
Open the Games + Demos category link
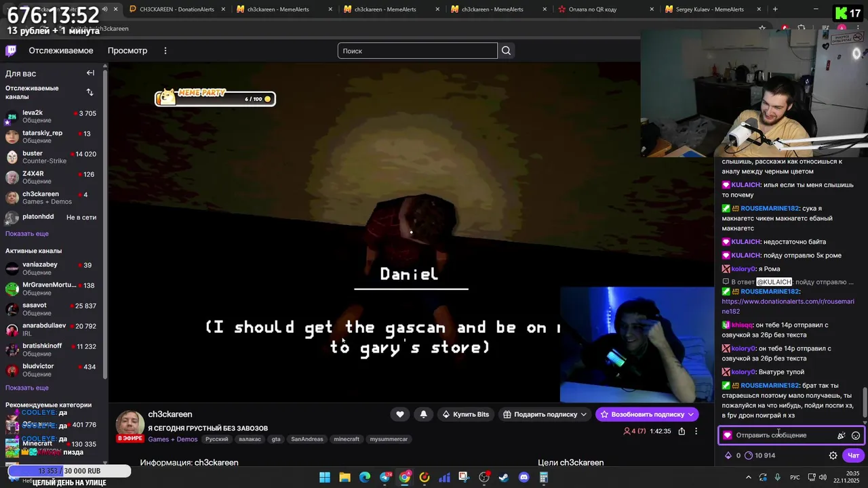(172, 439)
